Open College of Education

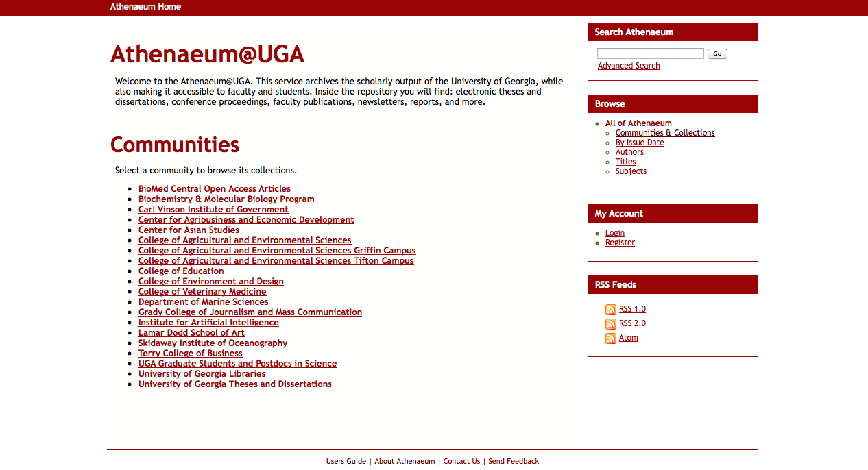[x=181, y=271]
